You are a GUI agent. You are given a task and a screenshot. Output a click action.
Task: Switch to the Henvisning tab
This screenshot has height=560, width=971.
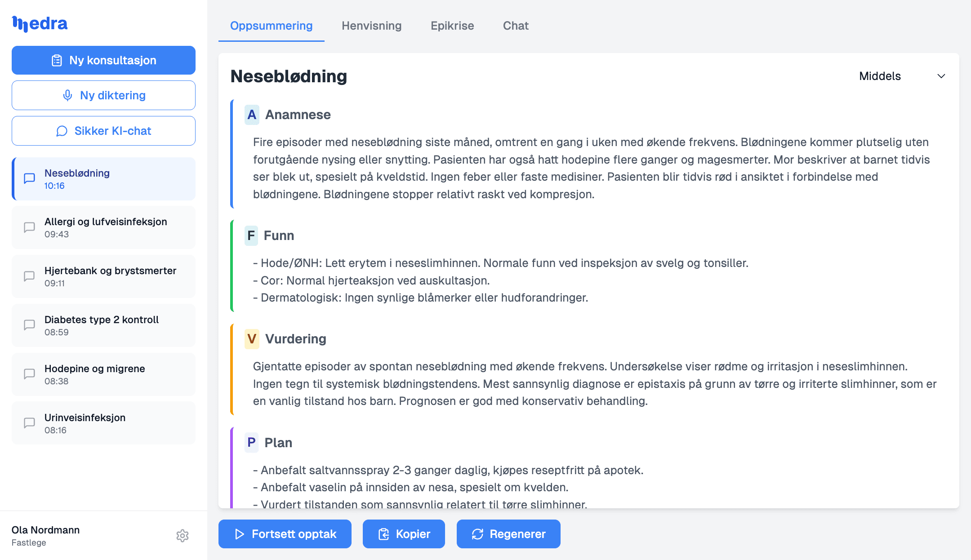(371, 26)
